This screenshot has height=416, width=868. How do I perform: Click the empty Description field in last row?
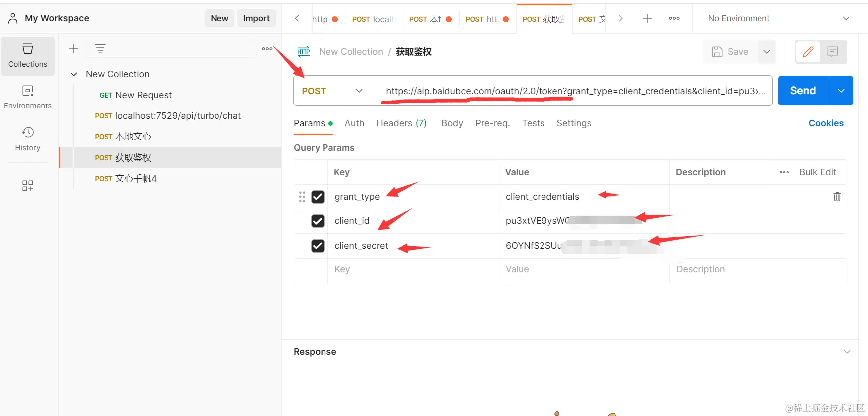[758, 269]
